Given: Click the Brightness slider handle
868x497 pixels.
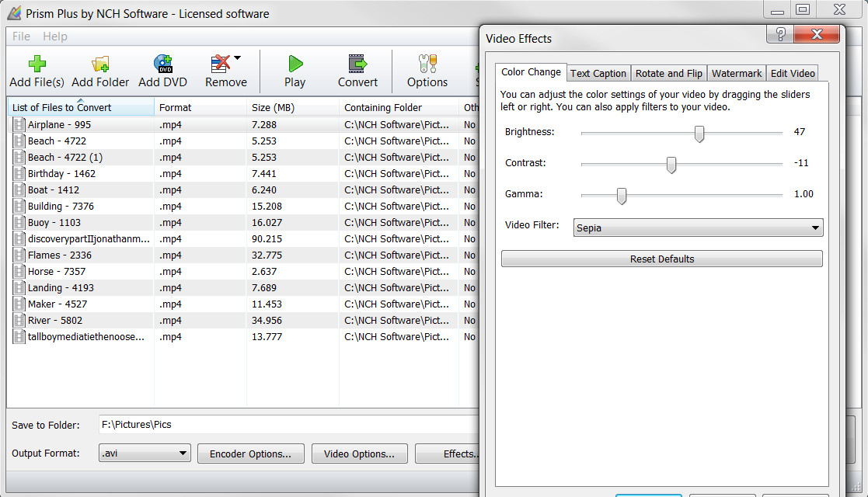Looking at the screenshot, I should pyautogui.click(x=699, y=134).
